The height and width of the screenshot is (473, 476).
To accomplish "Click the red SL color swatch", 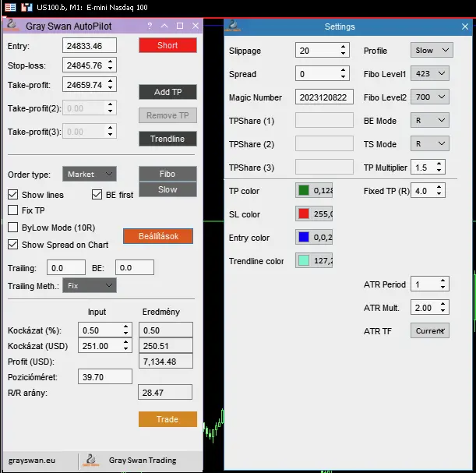I will pos(304,214).
